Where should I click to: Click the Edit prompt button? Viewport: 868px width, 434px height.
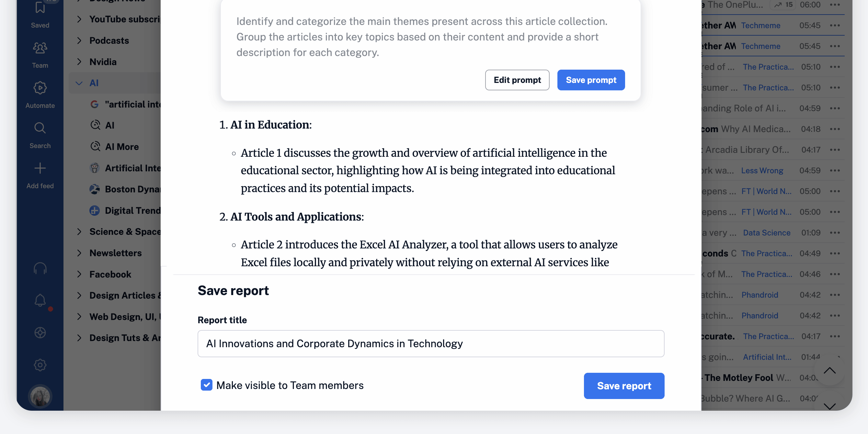[x=517, y=80]
